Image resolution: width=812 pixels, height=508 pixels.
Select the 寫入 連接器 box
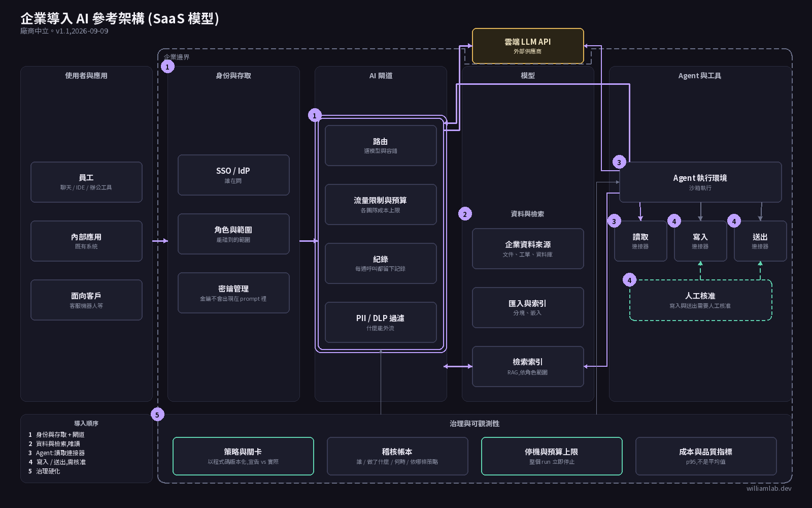[700, 241]
